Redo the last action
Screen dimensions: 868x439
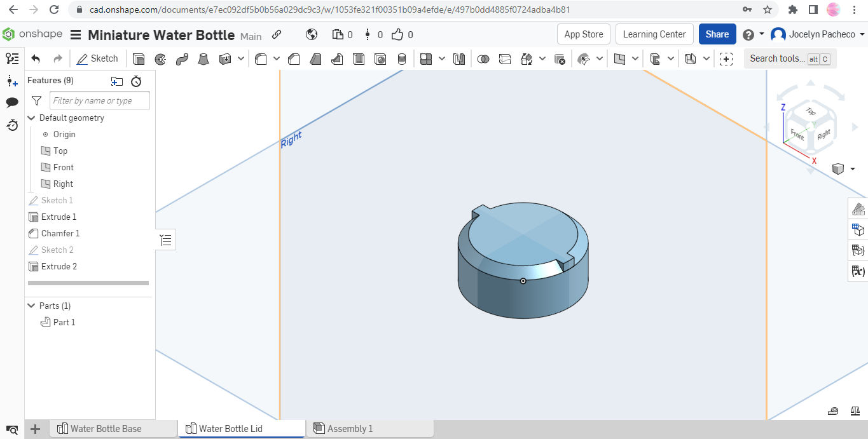[58, 58]
